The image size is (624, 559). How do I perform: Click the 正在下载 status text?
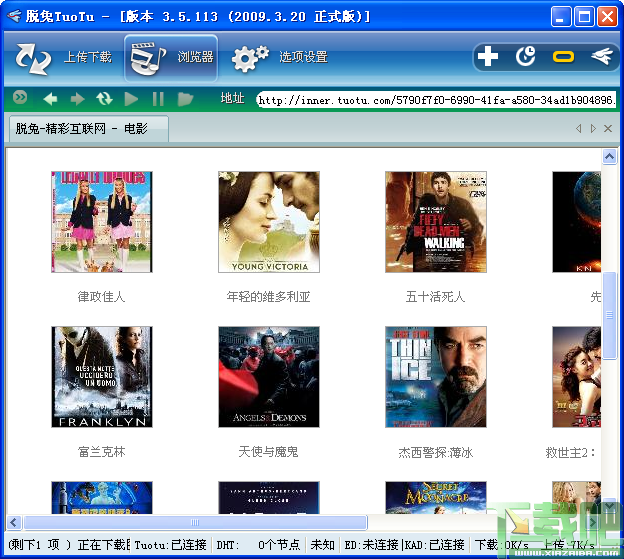[103, 545]
